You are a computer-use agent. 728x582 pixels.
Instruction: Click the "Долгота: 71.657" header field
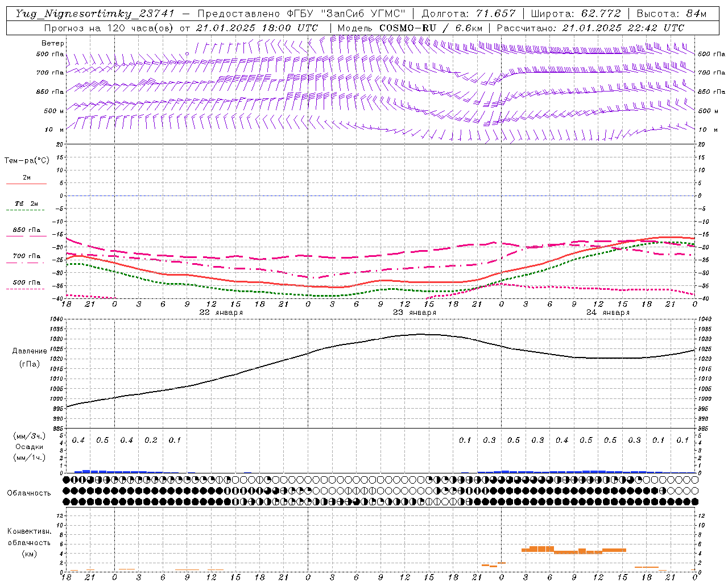[469, 14]
